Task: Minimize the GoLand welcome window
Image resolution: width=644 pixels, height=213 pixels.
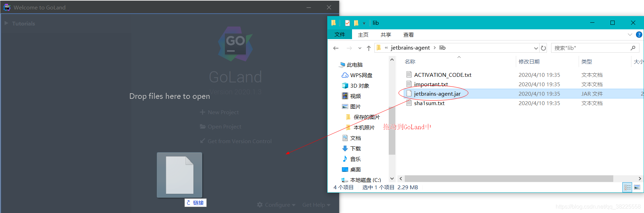Action: pyautogui.click(x=309, y=7)
